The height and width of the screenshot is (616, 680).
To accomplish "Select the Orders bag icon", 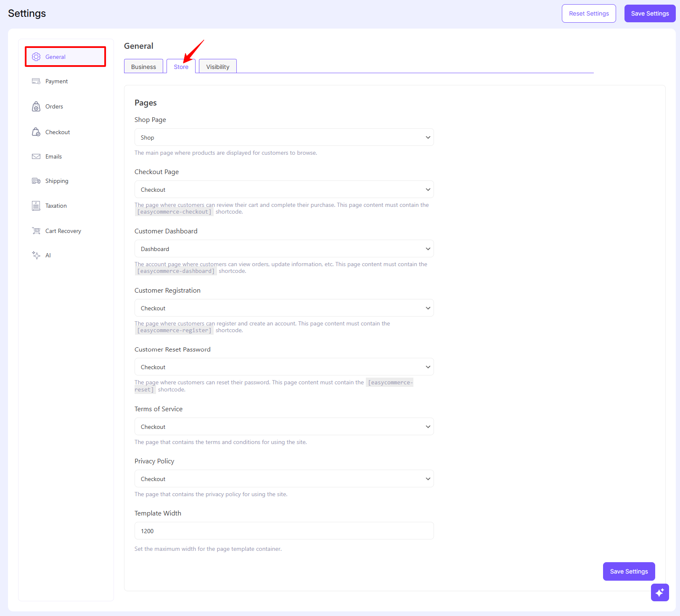I will (x=36, y=106).
